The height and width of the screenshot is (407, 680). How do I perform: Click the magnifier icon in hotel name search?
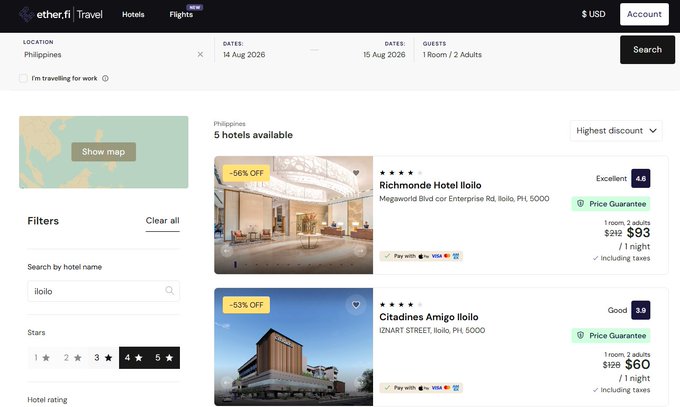170,291
